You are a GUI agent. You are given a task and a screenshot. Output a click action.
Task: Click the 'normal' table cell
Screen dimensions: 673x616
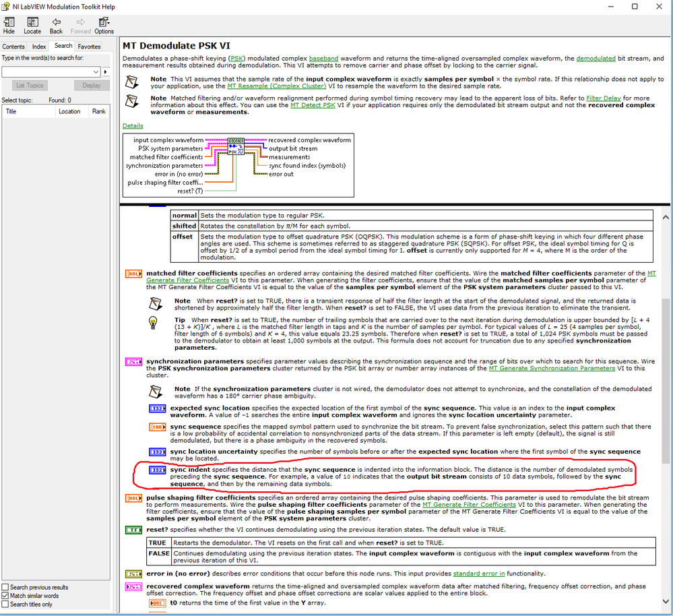tap(185, 216)
